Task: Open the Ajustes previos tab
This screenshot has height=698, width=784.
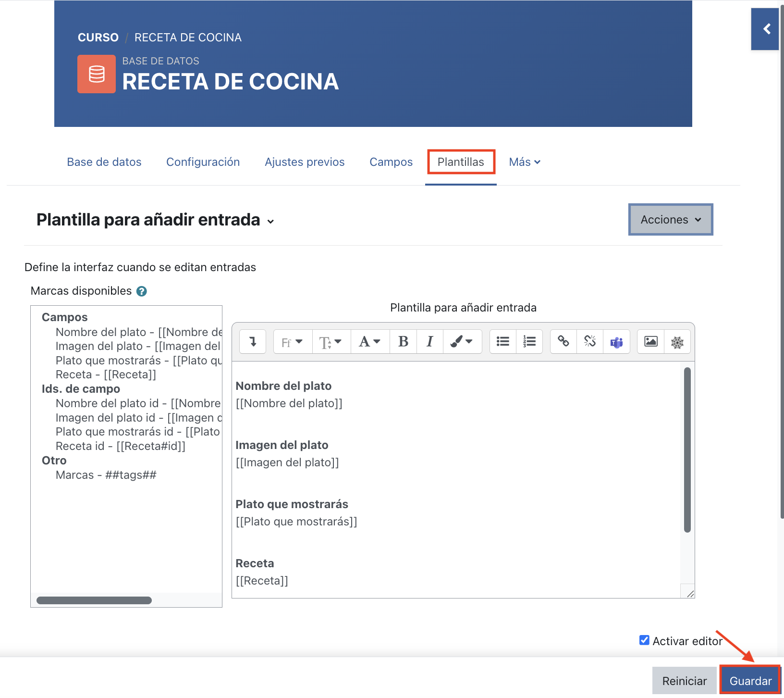Action: [305, 162]
